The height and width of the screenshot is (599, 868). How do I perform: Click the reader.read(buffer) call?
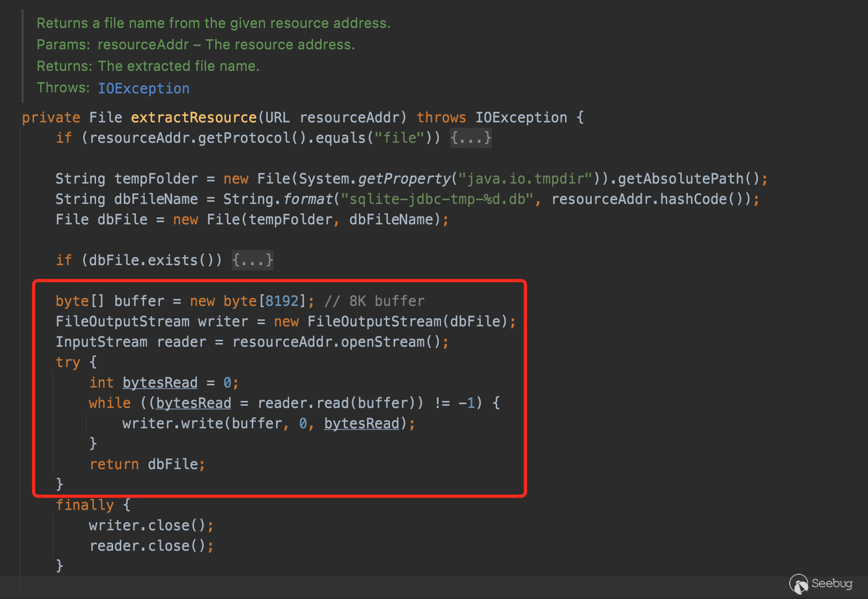pyautogui.click(x=336, y=403)
